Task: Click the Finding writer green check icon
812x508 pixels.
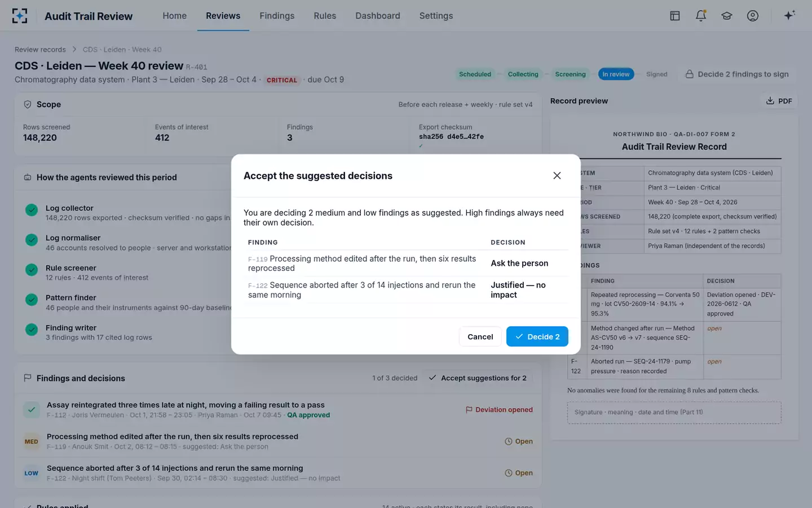Action: click(x=32, y=330)
